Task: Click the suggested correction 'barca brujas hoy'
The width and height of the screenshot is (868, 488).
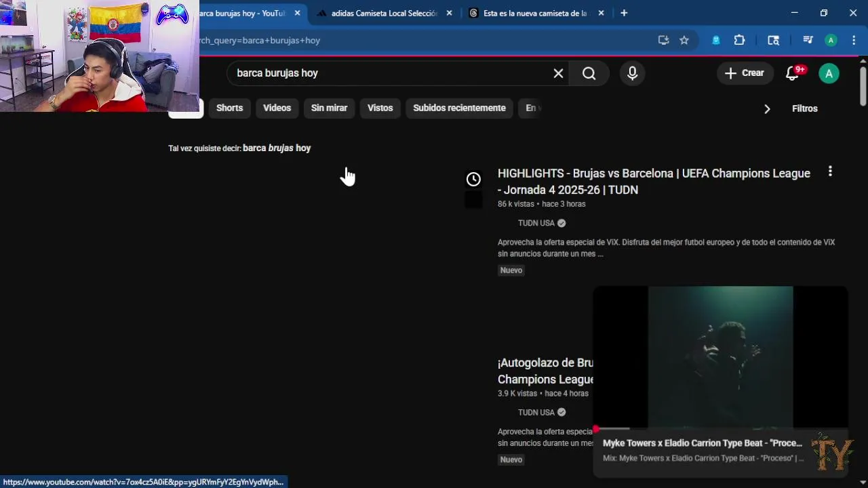Action: click(x=277, y=148)
